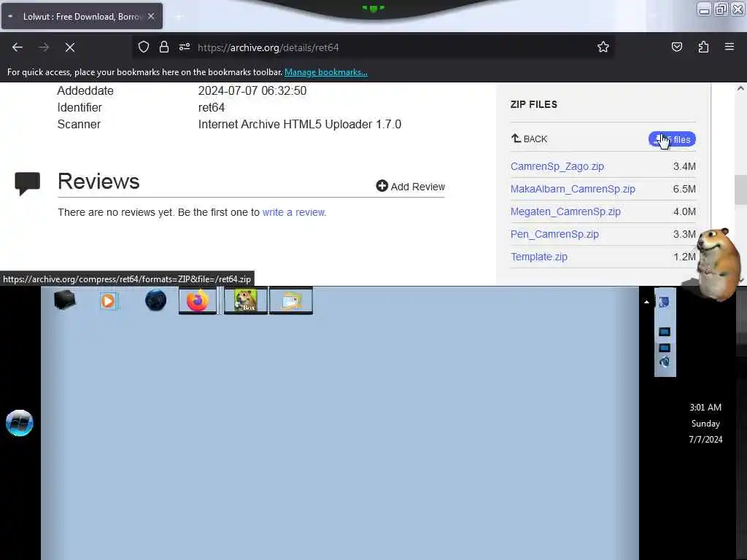747x560 pixels.
Task: Click the ZIP FILES heading
Action: tap(533, 104)
